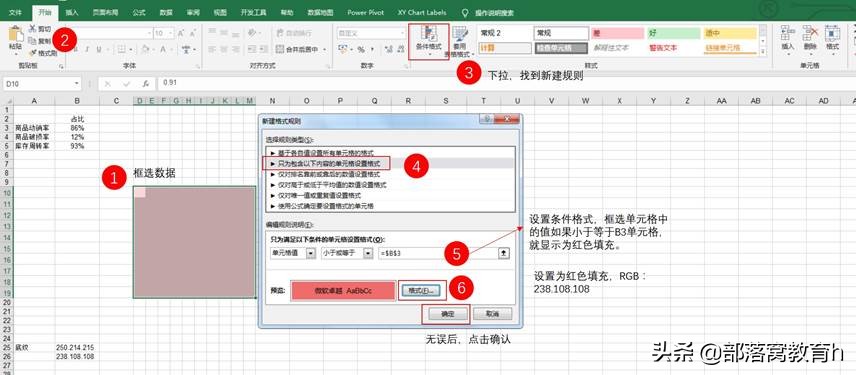This screenshot has width=856, height=375.
Task: Switch to the Formulas (公式) tab
Action: click(139, 12)
